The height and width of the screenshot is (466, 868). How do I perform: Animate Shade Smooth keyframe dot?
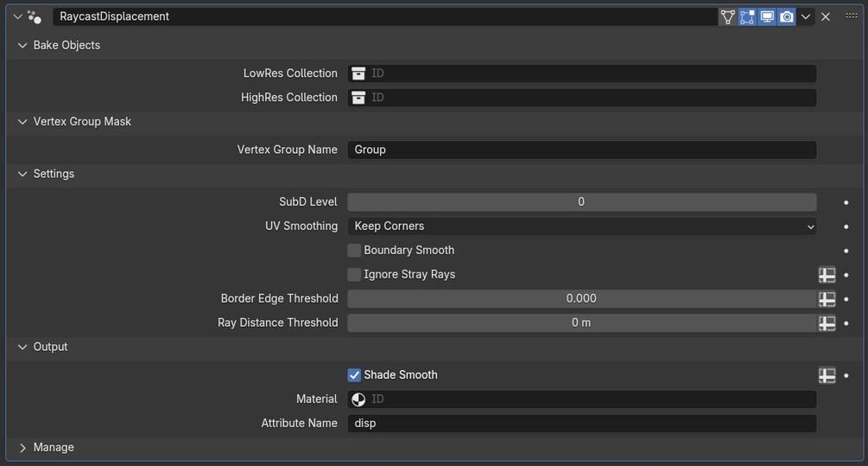tap(846, 376)
